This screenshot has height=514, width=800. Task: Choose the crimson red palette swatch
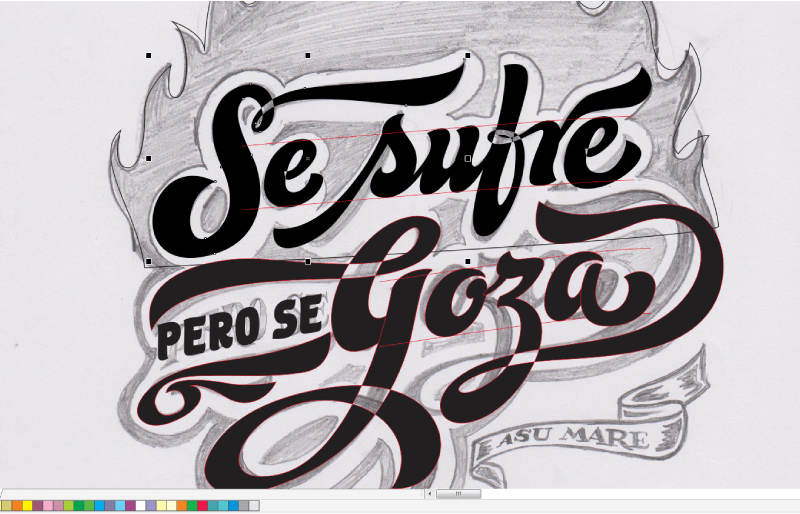[202, 506]
